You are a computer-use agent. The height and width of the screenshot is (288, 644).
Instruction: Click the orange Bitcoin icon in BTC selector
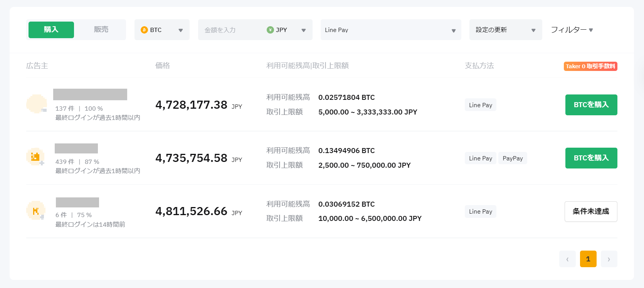(x=144, y=30)
